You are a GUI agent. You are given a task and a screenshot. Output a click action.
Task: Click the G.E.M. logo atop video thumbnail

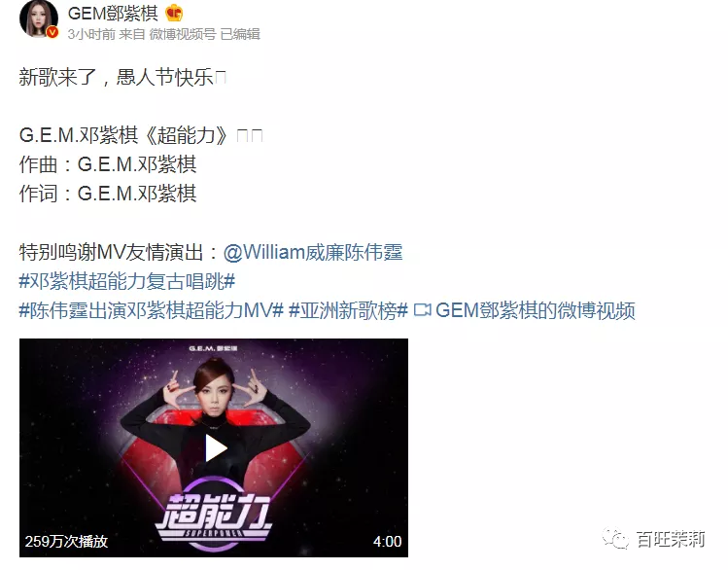(214, 348)
